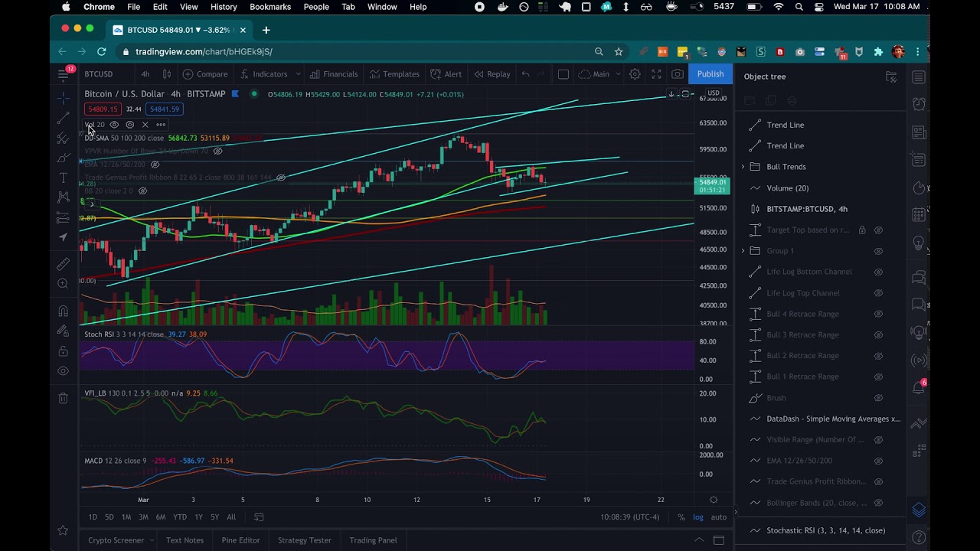Select the layout square icon
The width and height of the screenshot is (980, 551).
click(563, 74)
